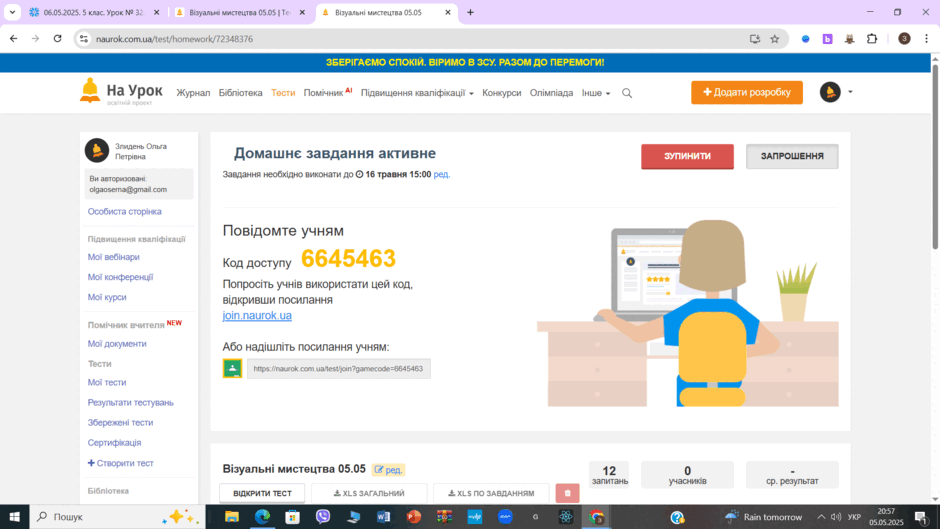Viewport: 940px width, 529px height.
Task: Open the user avatar account dropdown
Action: click(x=836, y=92)
